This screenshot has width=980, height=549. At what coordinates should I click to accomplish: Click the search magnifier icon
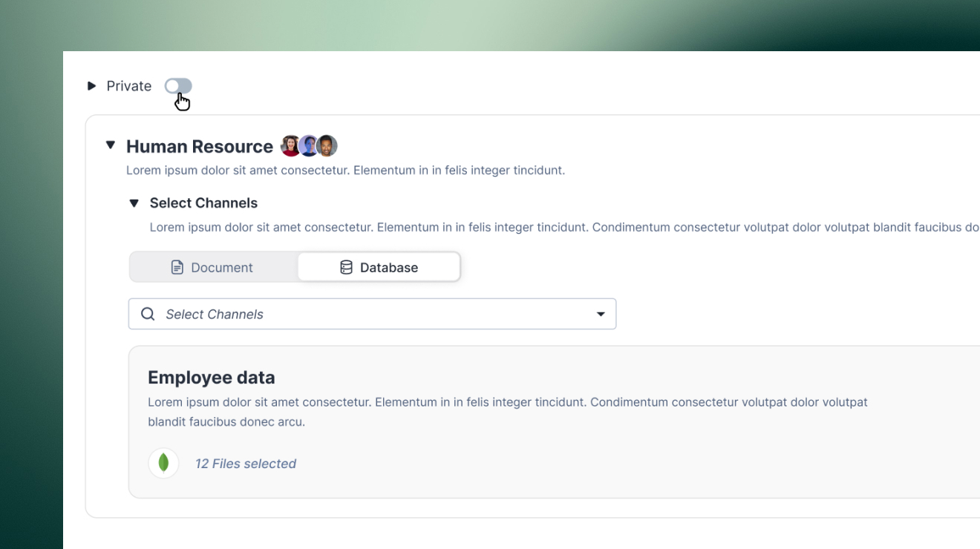[x=148, y=314]
